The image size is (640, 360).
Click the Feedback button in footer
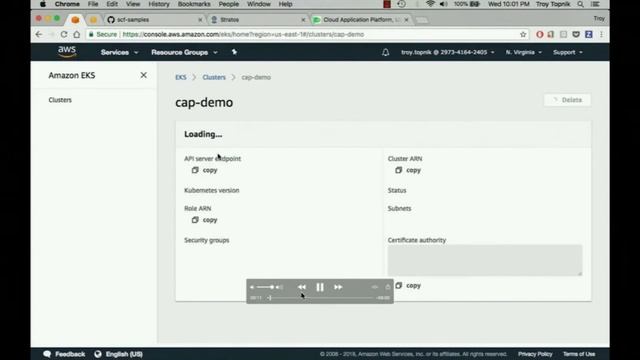pyautogui.click(x=64, y=354)
